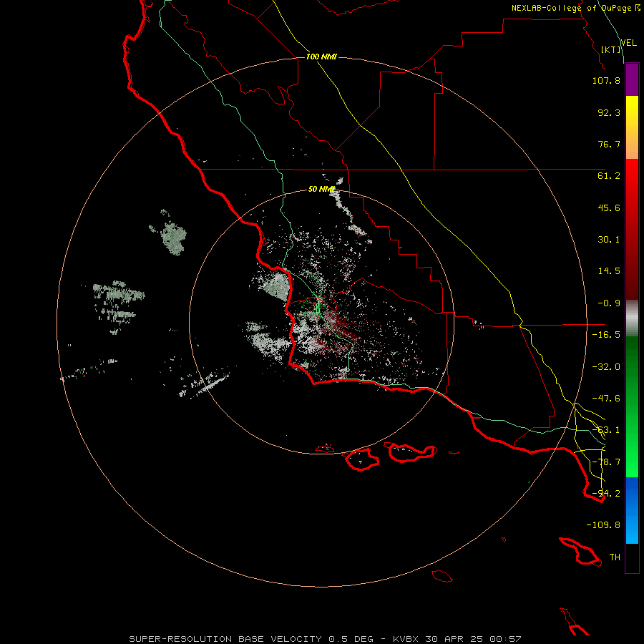
Task: Select the -47.6 legend value
Action: click(606, 399)
